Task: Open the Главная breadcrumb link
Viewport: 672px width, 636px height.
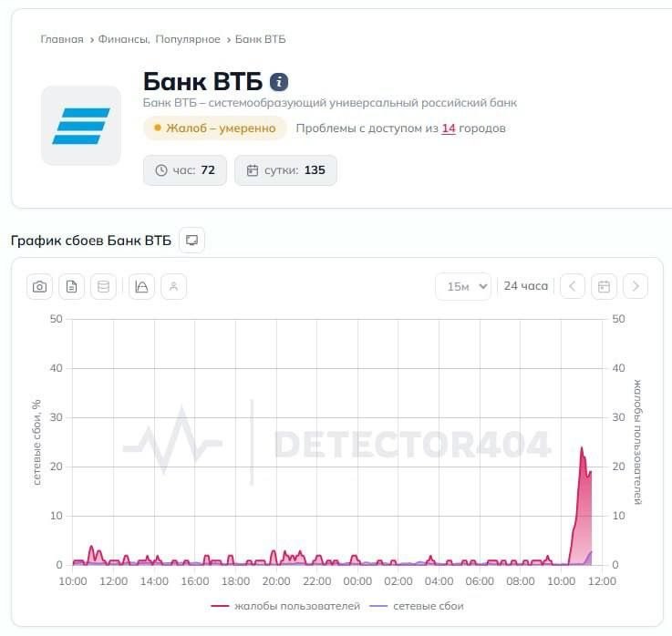Action: point(62,39)
